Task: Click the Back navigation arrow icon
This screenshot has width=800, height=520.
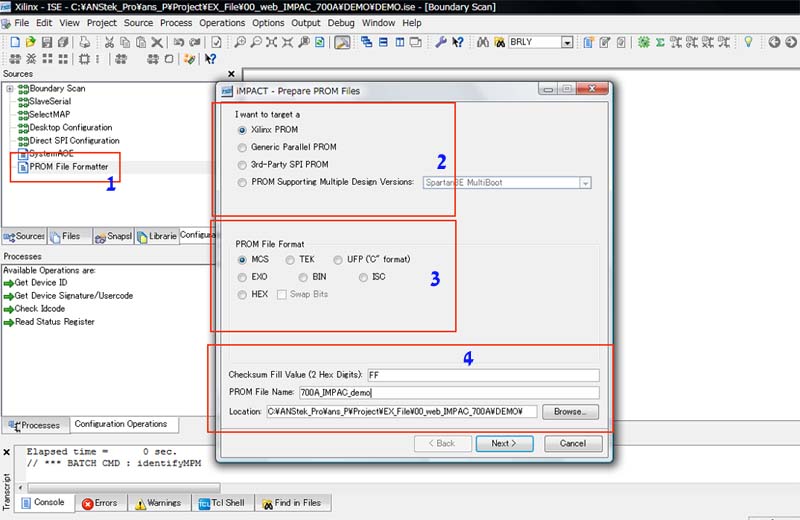Action: pos(774,42)
